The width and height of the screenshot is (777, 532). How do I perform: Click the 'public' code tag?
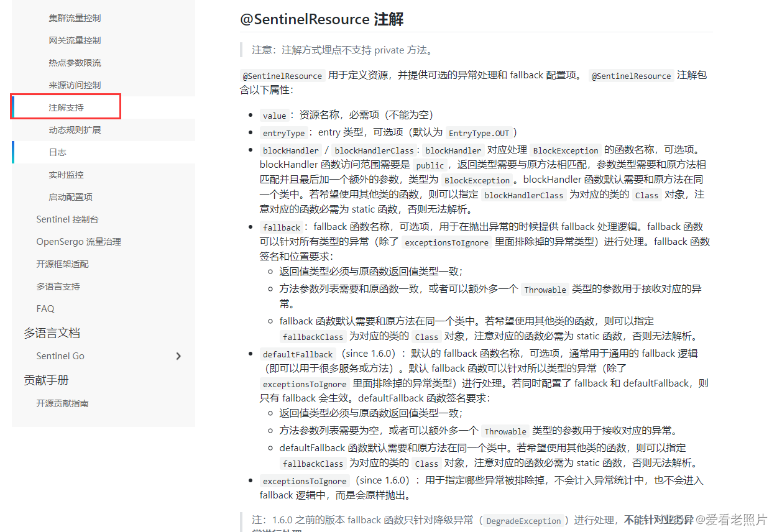[430, 165]
